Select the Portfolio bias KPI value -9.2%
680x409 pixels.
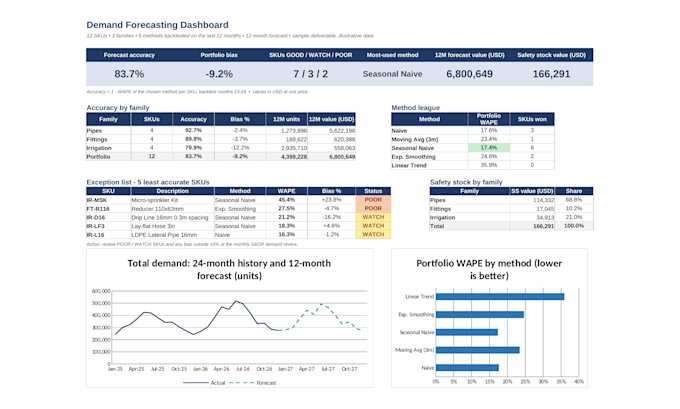pyautogui.click(x=219, y=74)
